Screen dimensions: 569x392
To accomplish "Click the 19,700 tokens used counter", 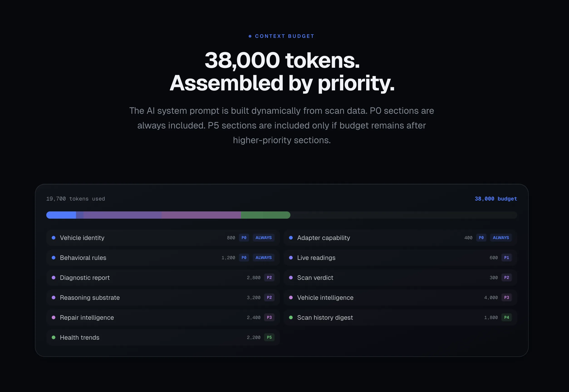I will pyautogui.click(x=75, y=199).
